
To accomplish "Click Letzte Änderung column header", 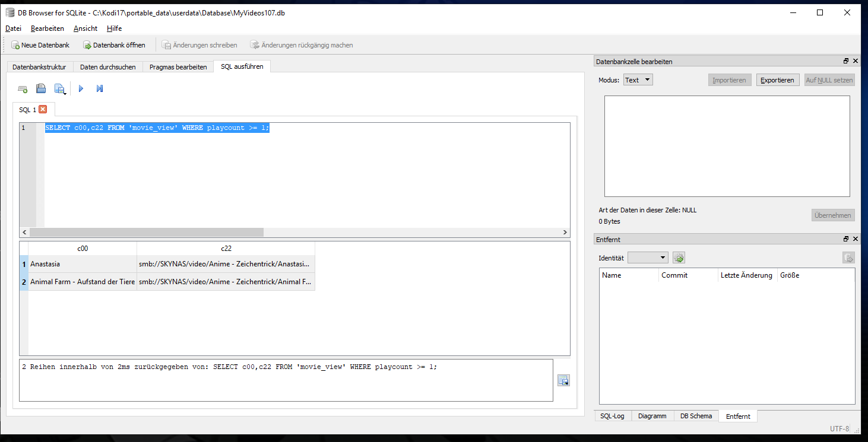I will click(747, 275).
